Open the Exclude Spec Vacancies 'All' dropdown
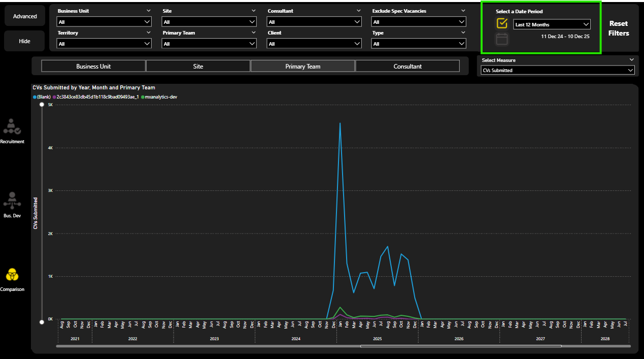 (x=419, y=22)
